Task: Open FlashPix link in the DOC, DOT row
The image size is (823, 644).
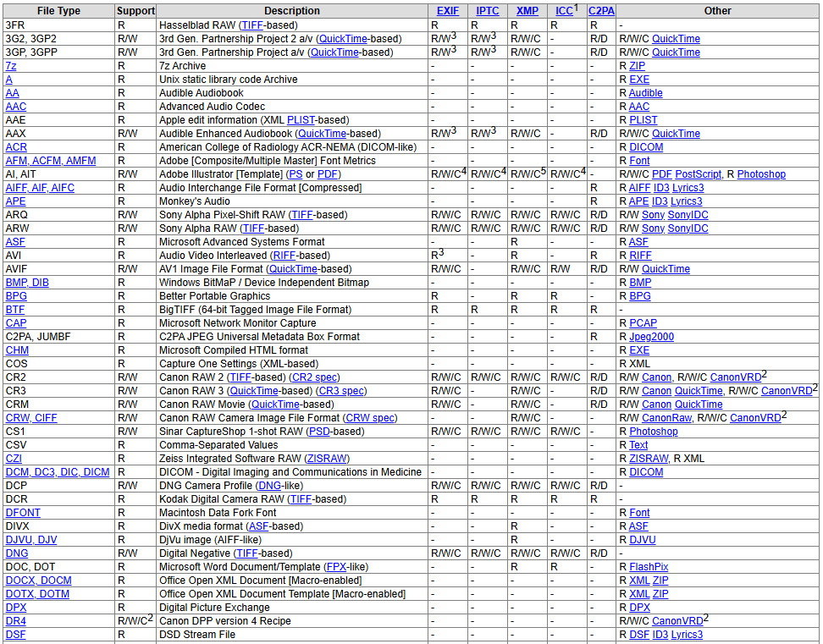Action: (x=649, y=568)
